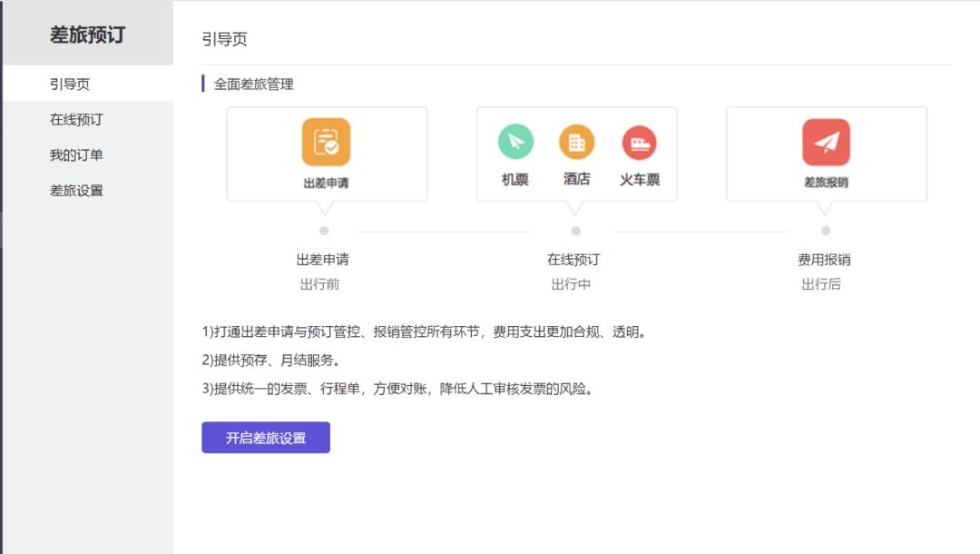Select the orange 酒店 building icon
Viewport: 980px width, 554px height.
[x=576, y=143]
